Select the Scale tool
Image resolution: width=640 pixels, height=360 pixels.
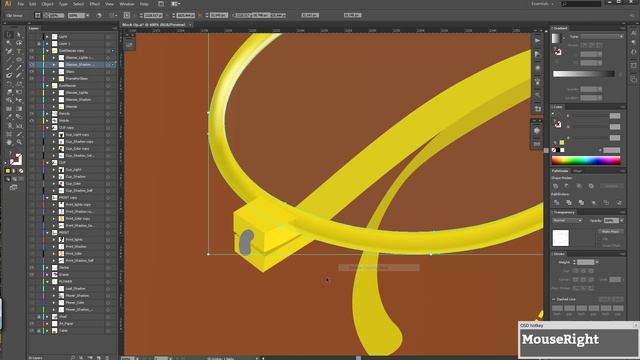click(19, 84)
